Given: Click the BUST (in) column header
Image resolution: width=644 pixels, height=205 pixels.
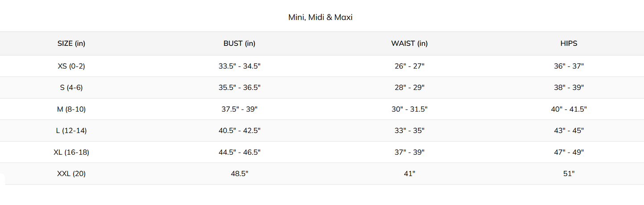Looking at the screenshot, I should [239, 44].
